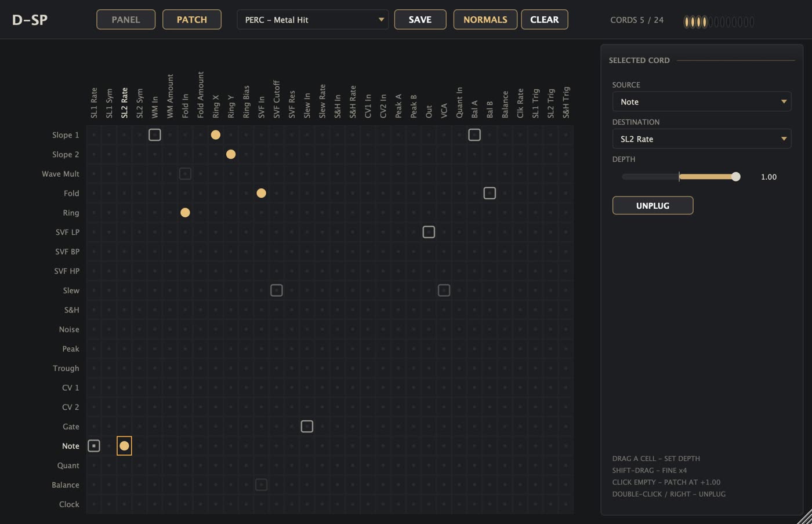Click the SAVE button
Screen dimensions: 812x524
(x=420, y=20)
